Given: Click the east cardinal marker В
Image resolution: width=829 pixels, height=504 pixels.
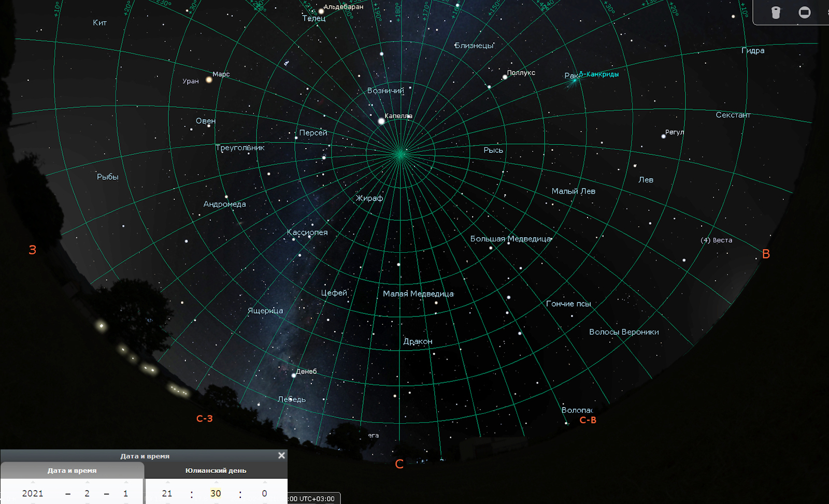Looking at the screenshot, I should (766, 254).
